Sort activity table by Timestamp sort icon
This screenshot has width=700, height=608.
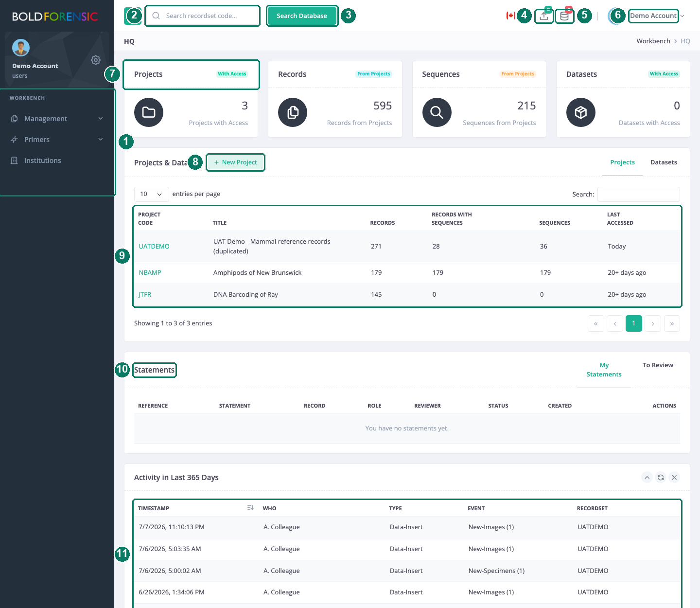[250, 508]
